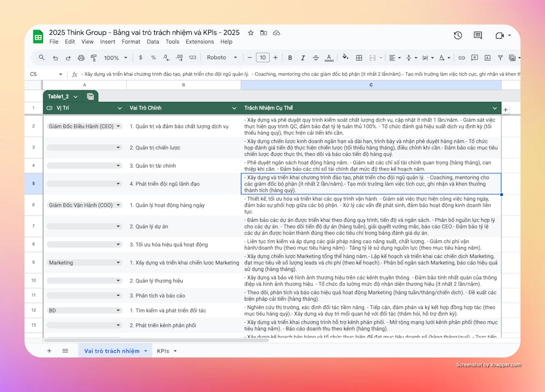Click the paint format roller icon

coord(93,58)
